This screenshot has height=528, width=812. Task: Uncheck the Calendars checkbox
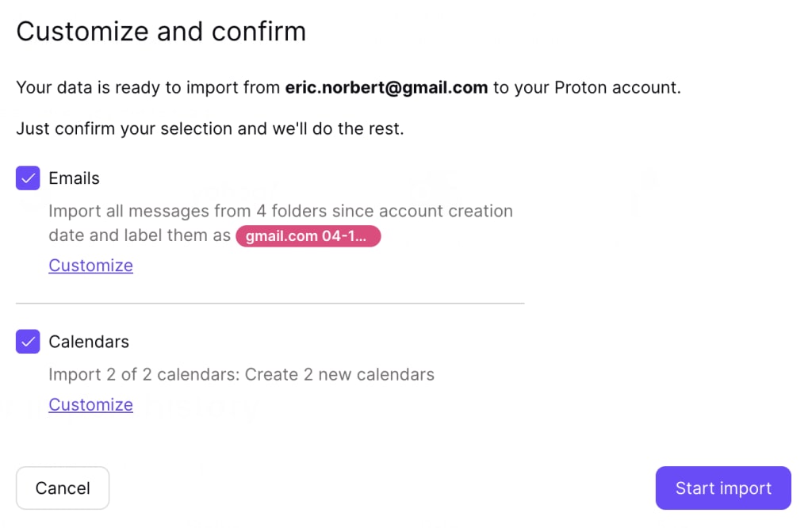(x=28, y=342)
